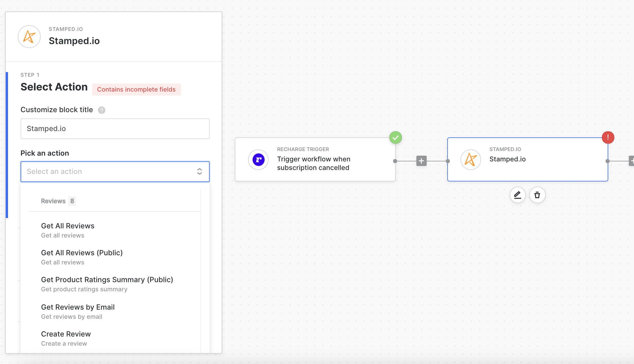Viewport: 634px width, 364px height.
Task: Click the dropdown up-down chevron arrows
Action: tap(200, 172)
